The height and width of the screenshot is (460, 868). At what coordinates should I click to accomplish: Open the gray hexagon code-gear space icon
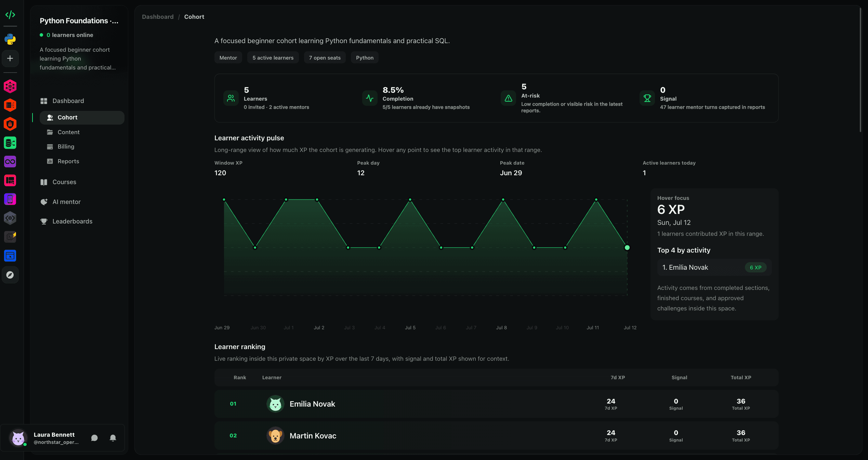(10, 218)
